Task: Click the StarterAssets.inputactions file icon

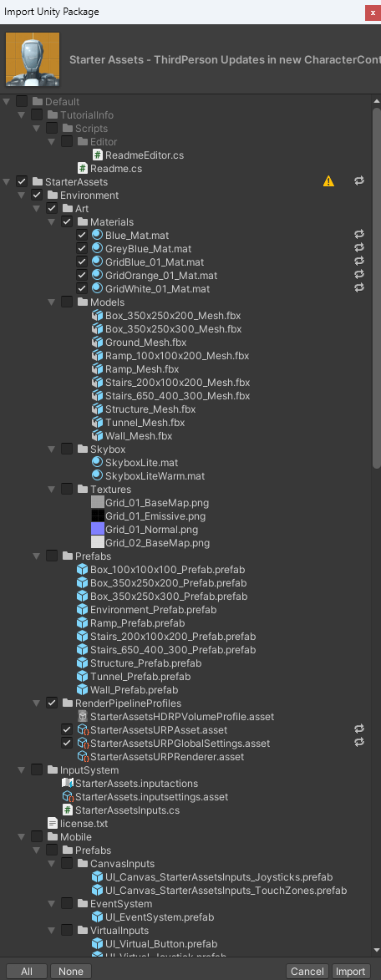Action: (x=68, y=783)
